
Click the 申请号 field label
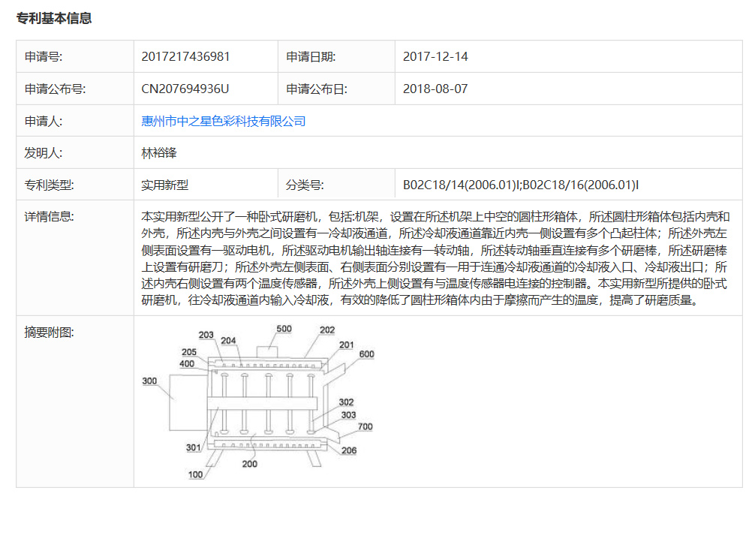pos(44,56)
